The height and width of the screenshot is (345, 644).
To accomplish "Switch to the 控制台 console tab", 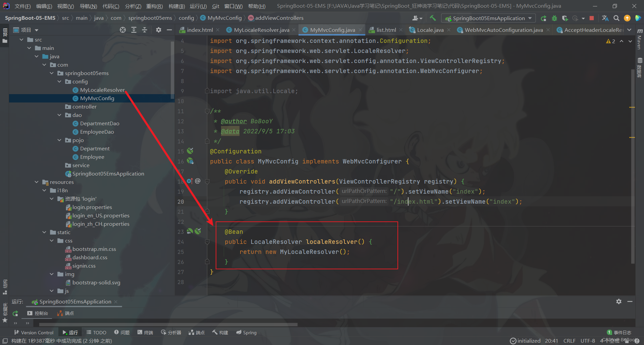I will click(x=38, y=313).
